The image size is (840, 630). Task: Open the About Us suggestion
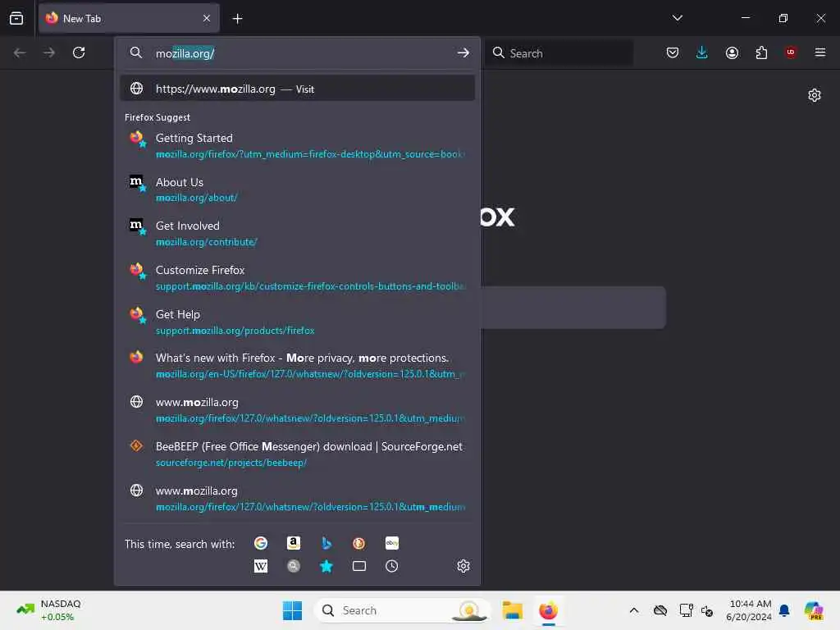pyautogui.click(x=297, y=189)
